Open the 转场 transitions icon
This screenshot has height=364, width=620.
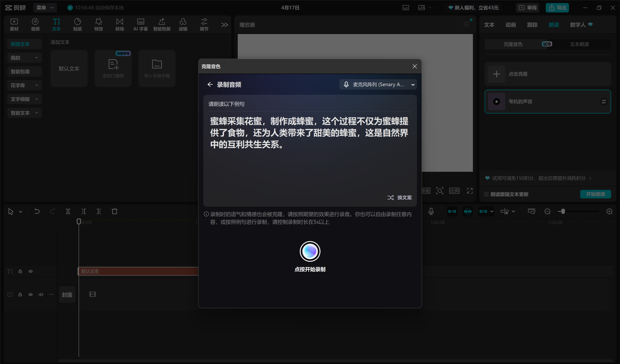[x=120, y=24]
